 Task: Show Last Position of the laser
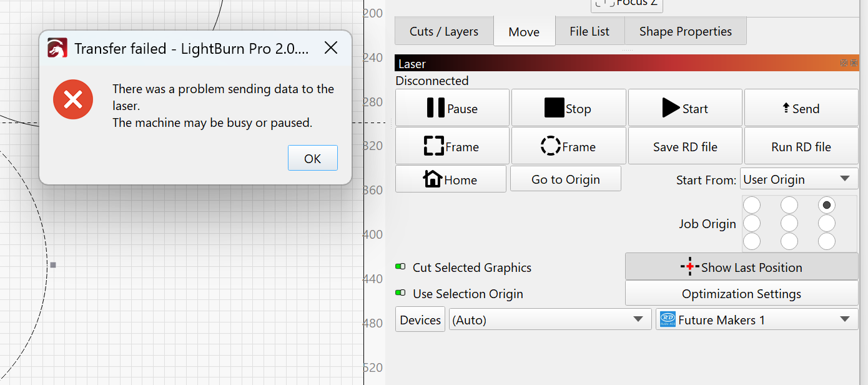coord(741,267)
